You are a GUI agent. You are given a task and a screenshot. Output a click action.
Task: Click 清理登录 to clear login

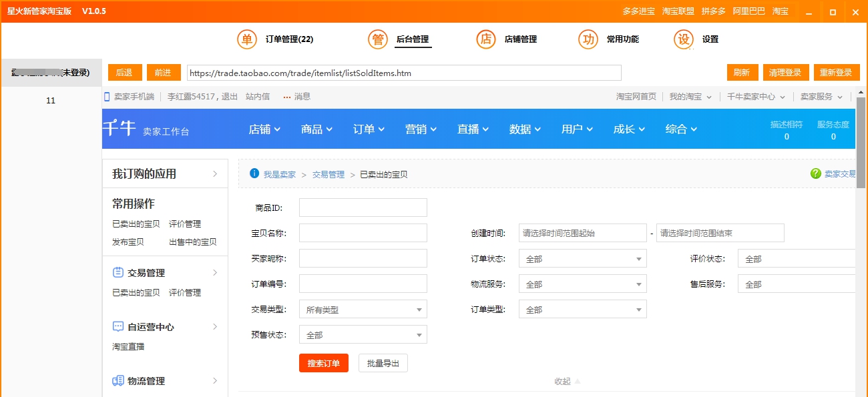tap(787, 72)
